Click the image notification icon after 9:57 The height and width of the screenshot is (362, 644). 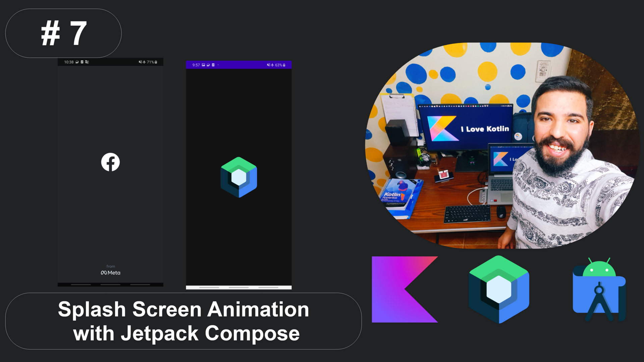[x=203, y=65]
